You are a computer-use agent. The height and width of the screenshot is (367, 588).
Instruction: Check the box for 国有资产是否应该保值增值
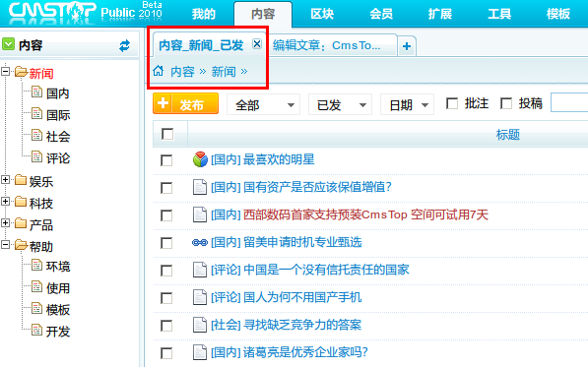pyautogui.click(x=166, y=188)
